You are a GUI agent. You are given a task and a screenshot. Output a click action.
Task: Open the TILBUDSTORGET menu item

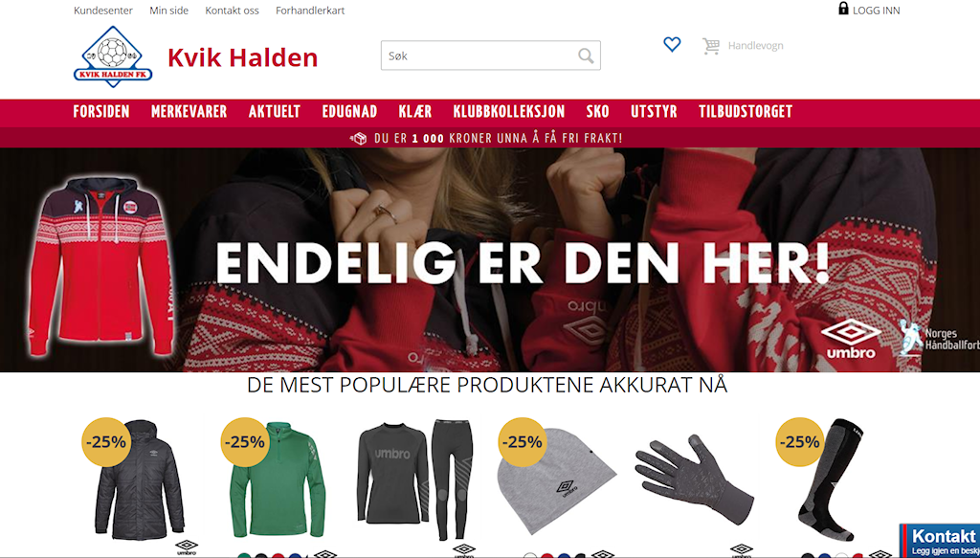pyautogui.click(x=745, y=112)
